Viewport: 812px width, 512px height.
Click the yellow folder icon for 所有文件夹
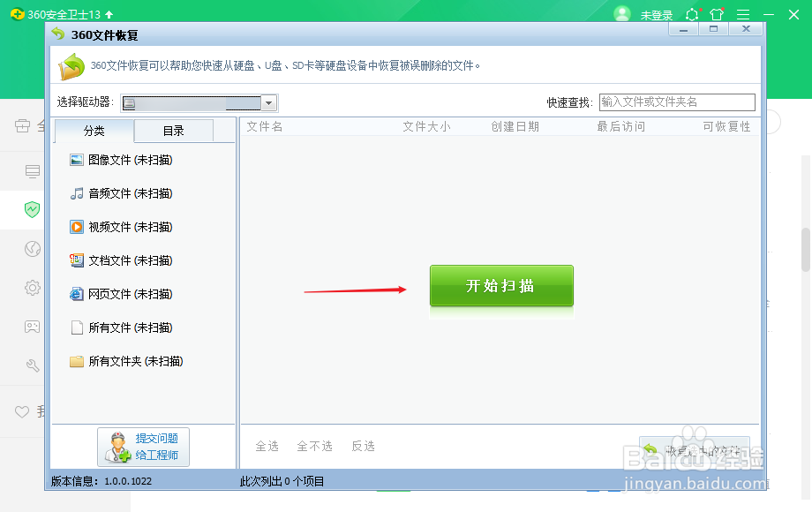[x=76, y=361]
